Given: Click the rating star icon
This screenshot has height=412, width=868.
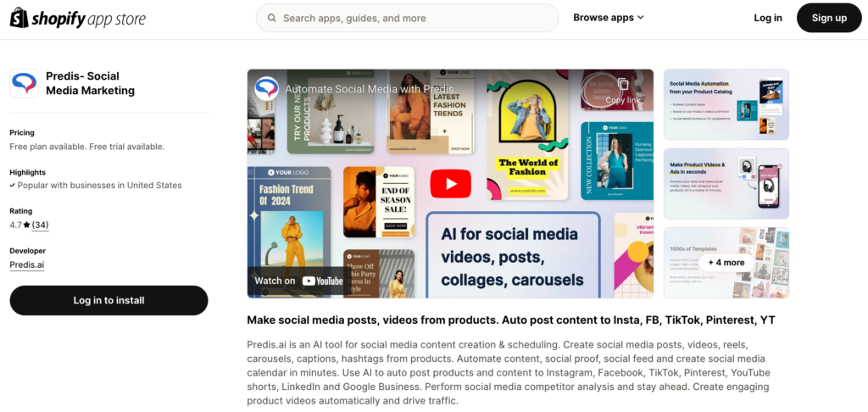Looking at the screenshot, I should pos(26,225).
